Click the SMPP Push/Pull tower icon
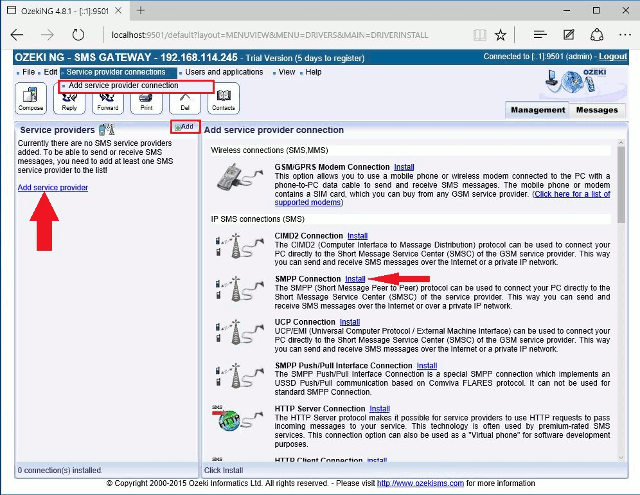This screenshot has width=640, height=495. coord(239,375)
